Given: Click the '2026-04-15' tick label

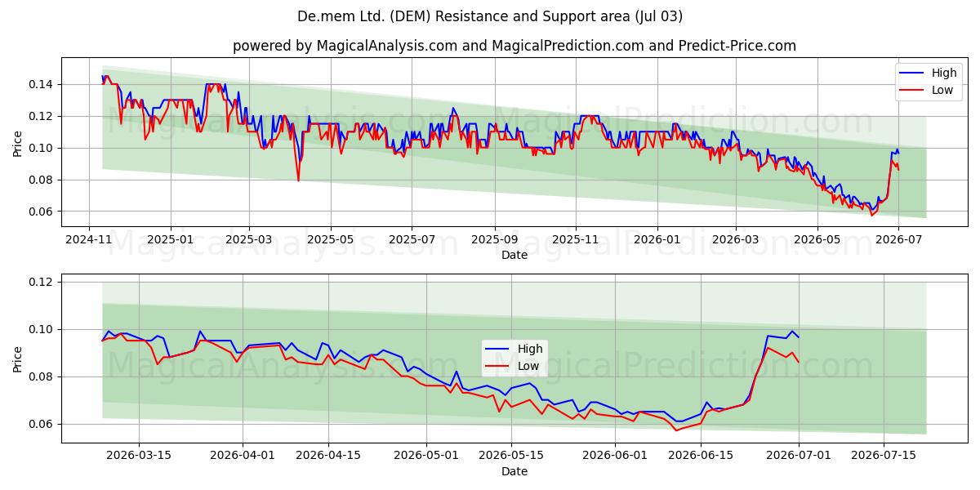Looking at the screenshot, I should [328, 456].
